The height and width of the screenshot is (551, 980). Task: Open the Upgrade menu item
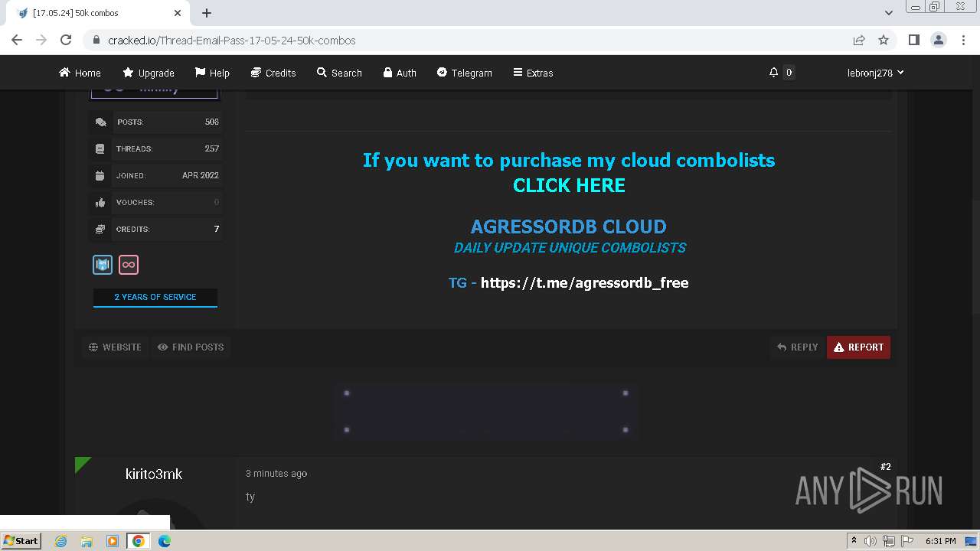tap(149, 73)
